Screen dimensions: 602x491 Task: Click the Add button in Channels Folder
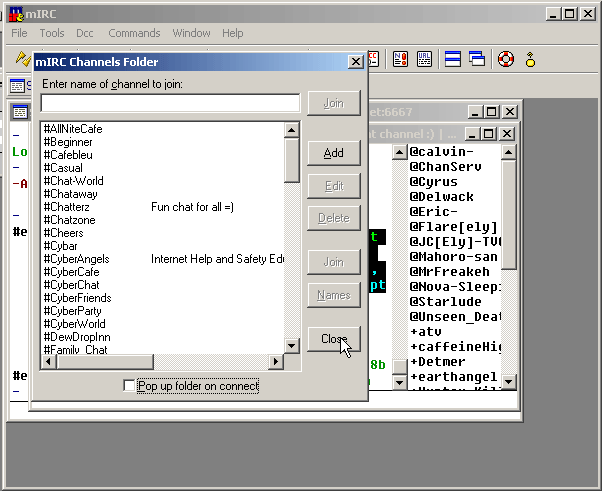[334, 153]
